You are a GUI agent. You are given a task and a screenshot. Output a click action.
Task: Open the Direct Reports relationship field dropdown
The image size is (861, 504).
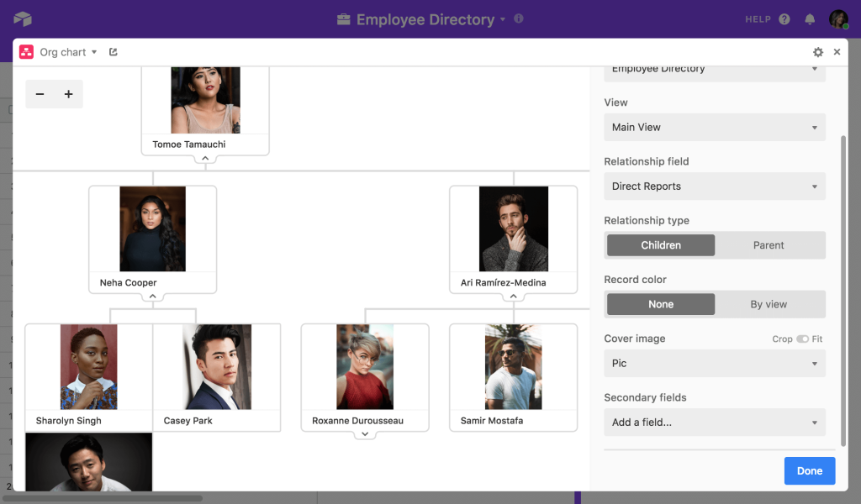coord(715,186)
